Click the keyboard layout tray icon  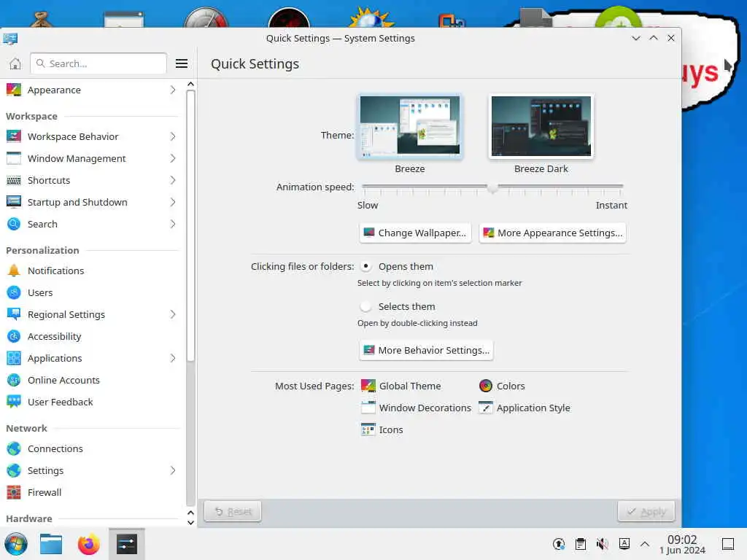point(624,544)
